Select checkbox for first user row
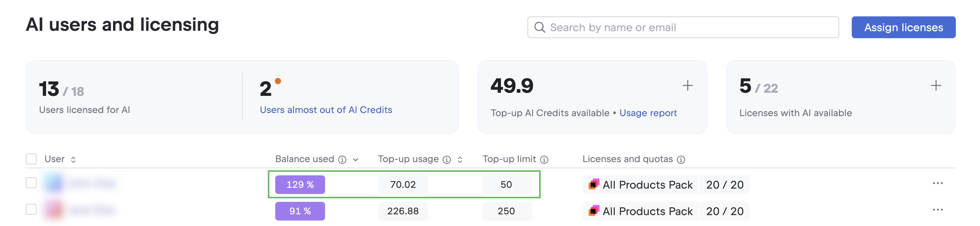Screen dimensions: 980x226 (31, 183)
